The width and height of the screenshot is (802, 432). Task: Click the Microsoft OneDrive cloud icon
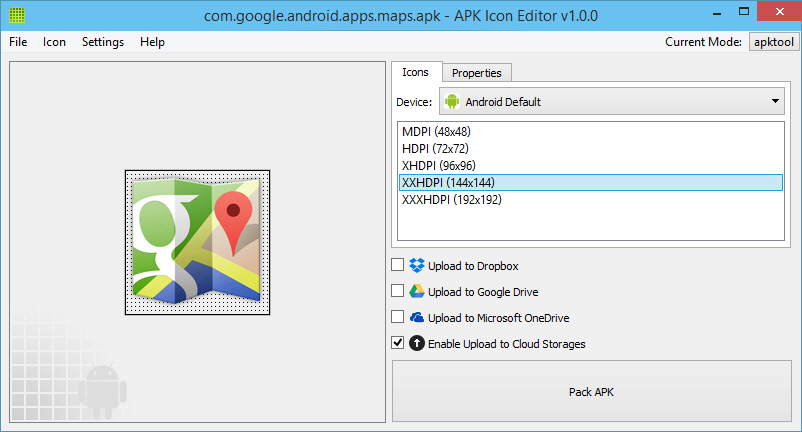(417, 317)
